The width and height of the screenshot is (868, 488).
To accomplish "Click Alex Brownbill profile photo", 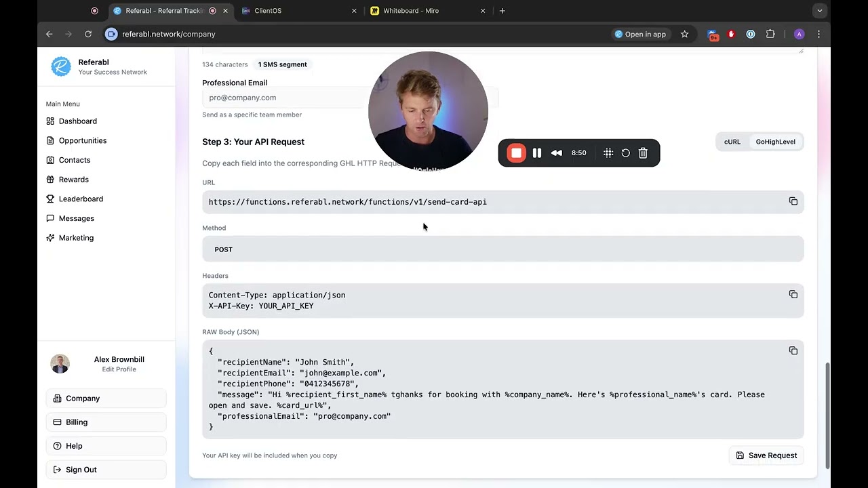I will [x=60, y=364].
